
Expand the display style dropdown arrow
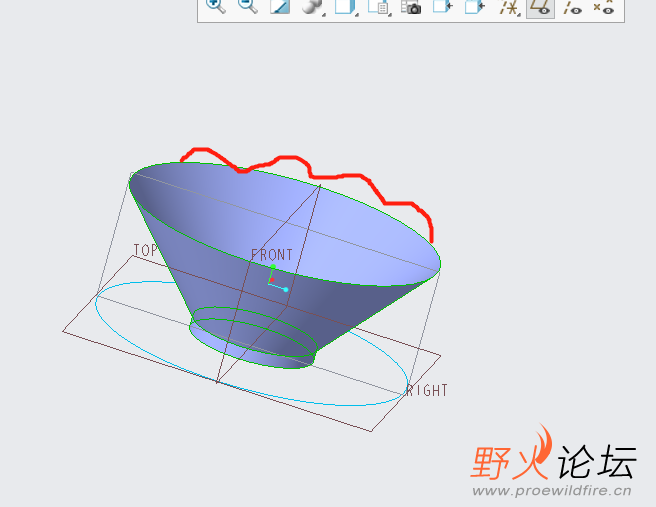pyautogui.click(x=324, y=15)
